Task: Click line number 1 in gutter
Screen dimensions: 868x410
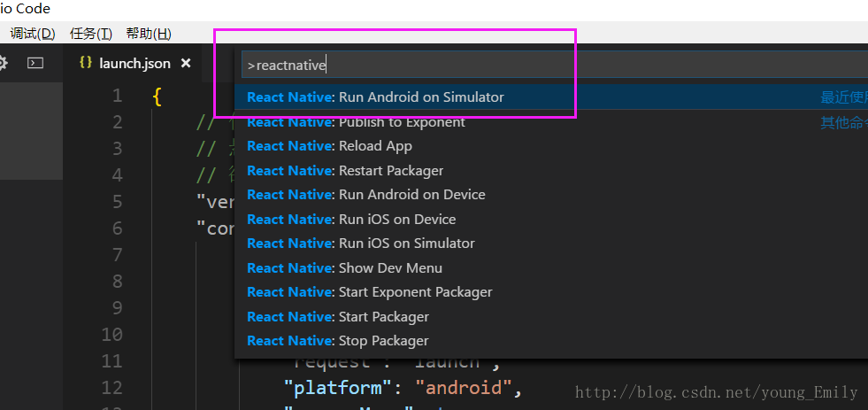Action: (x=117, y=96)
